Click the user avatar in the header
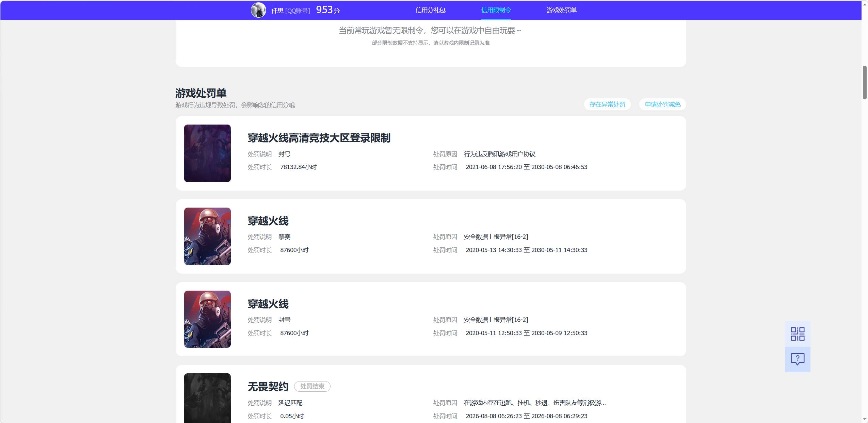 [x=258, y=10]
